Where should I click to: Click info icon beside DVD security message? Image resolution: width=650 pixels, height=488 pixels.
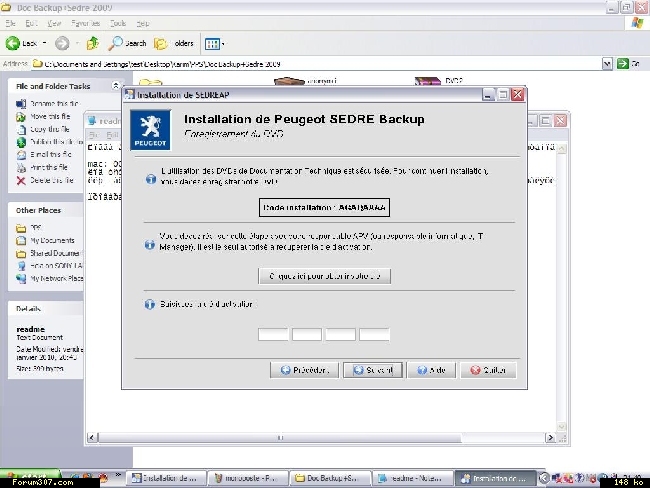[151, 179]
